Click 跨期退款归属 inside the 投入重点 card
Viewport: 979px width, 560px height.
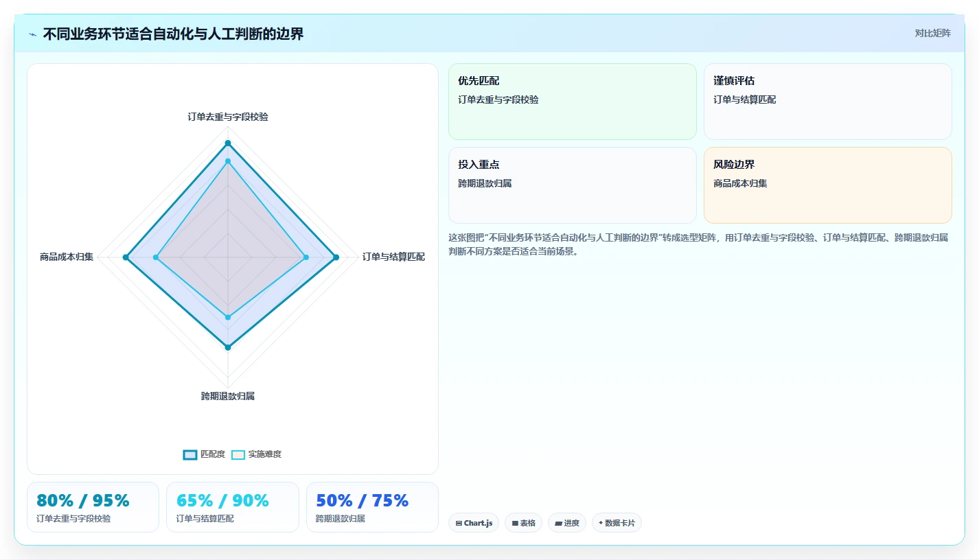(485, 183)
